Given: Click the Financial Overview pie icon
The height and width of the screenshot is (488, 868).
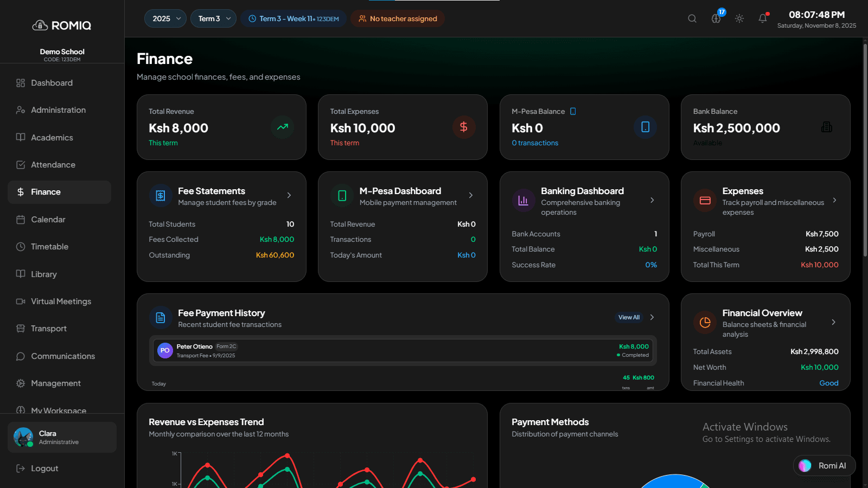Looking at the screenshot, I should coord(705,323).
